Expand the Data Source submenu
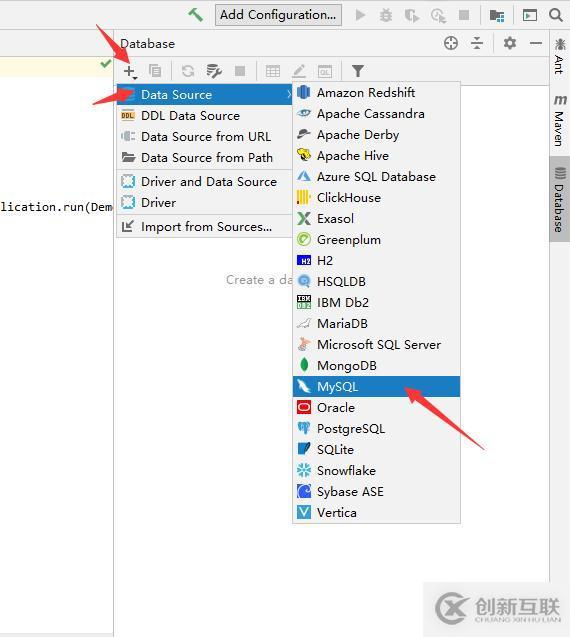This screenshot has width=570, height=637. [x=205, y=95]
